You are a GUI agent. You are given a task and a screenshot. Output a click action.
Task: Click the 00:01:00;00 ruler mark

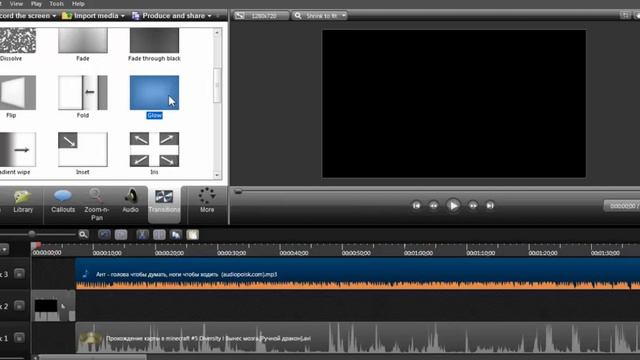tap(418, 253)
